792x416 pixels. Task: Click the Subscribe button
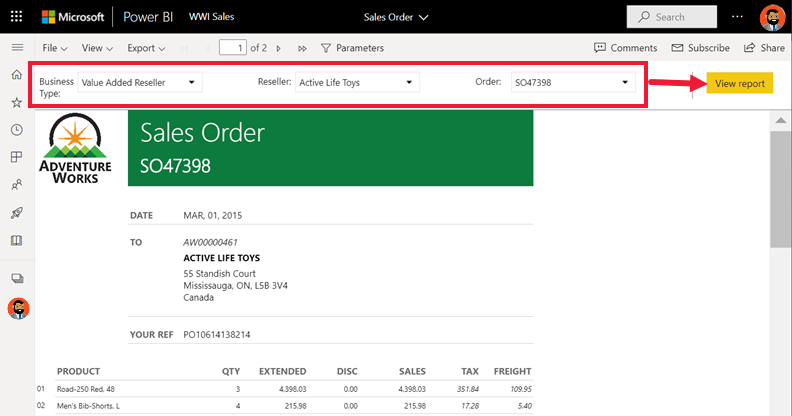701,48
